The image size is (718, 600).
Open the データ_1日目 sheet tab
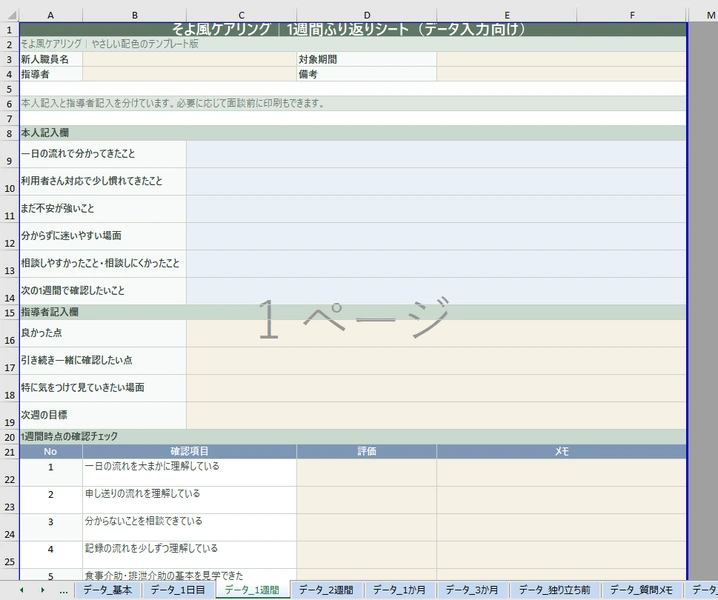click(177, 591)
